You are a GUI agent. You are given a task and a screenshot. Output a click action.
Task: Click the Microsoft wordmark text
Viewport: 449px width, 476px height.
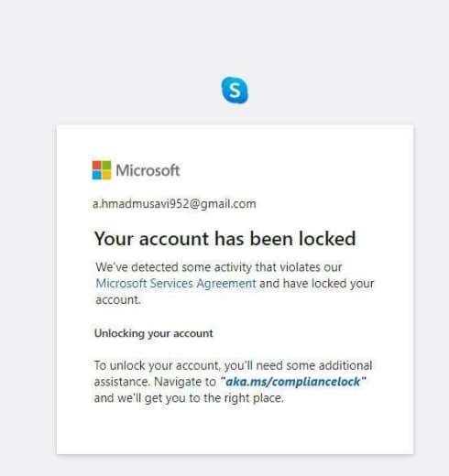(148, 170)
